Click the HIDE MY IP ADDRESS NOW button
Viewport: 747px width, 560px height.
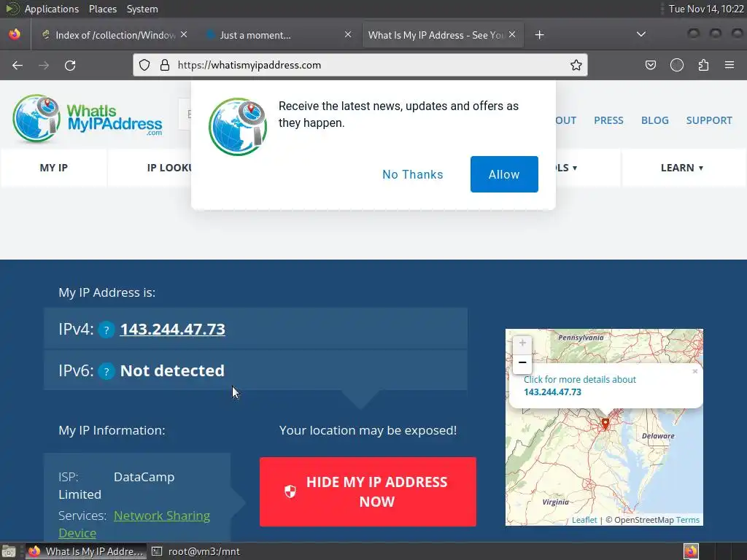[368, 491]
